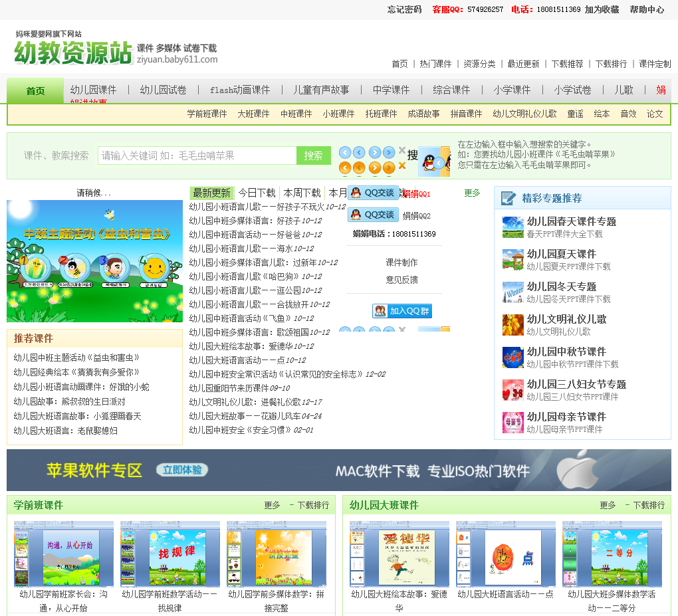Open 幼儿园试卷 in the main navigation

[163, 90]
